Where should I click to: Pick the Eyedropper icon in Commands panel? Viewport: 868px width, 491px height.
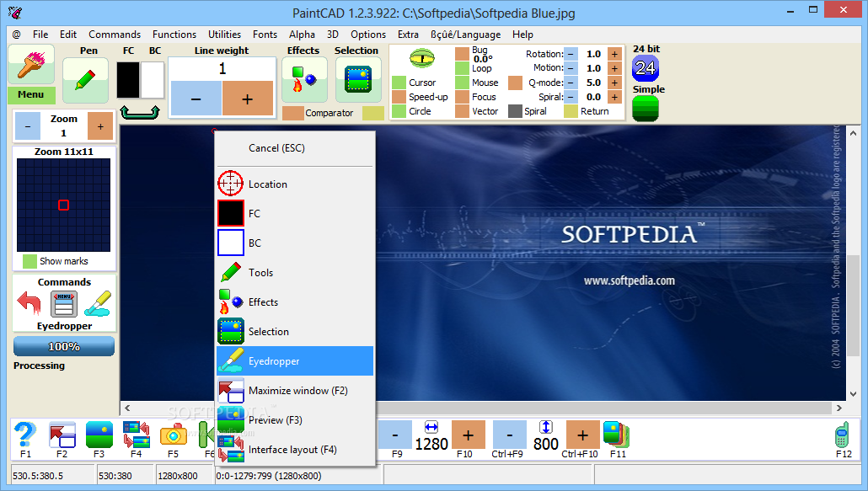(98, 303)
